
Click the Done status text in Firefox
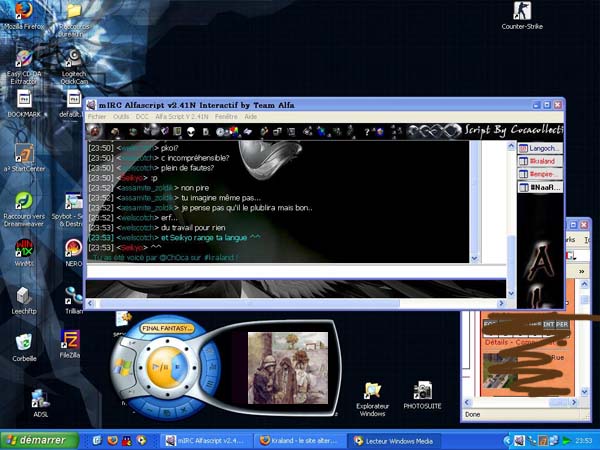[x=472, y=414]
